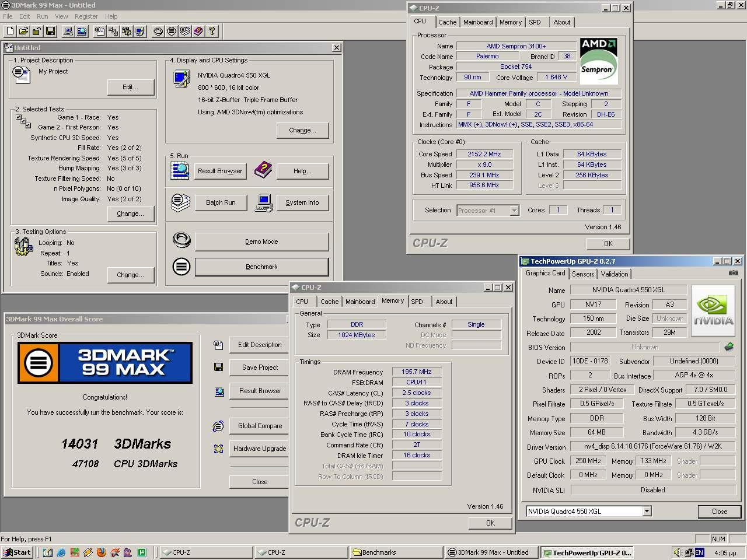
Task: Open the Run menu in 3DMark
Action: [43, 16]
